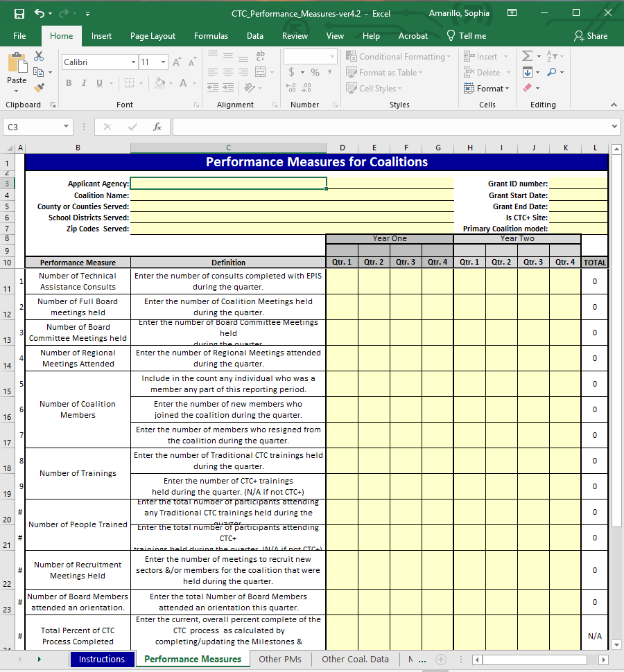Click the Cut scissors icon
The height and width of the screenshot is (672, 624).
(39, 56)
